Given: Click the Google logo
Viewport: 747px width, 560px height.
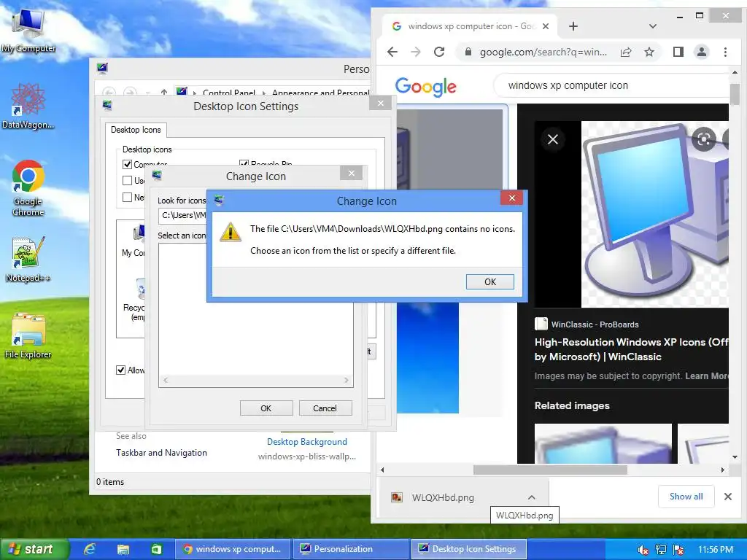Looking at the screenshot, I should pos(425,87).
